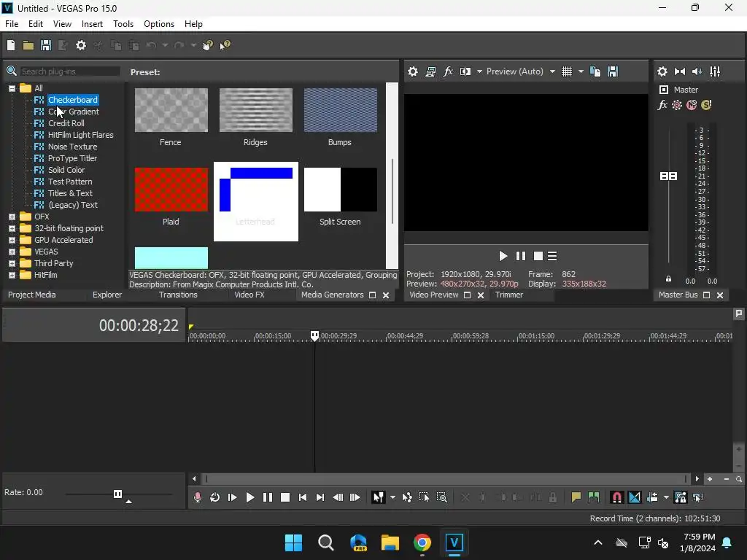
Task: Toggle solo button in Master Bus
Action: tap(706, 105)
